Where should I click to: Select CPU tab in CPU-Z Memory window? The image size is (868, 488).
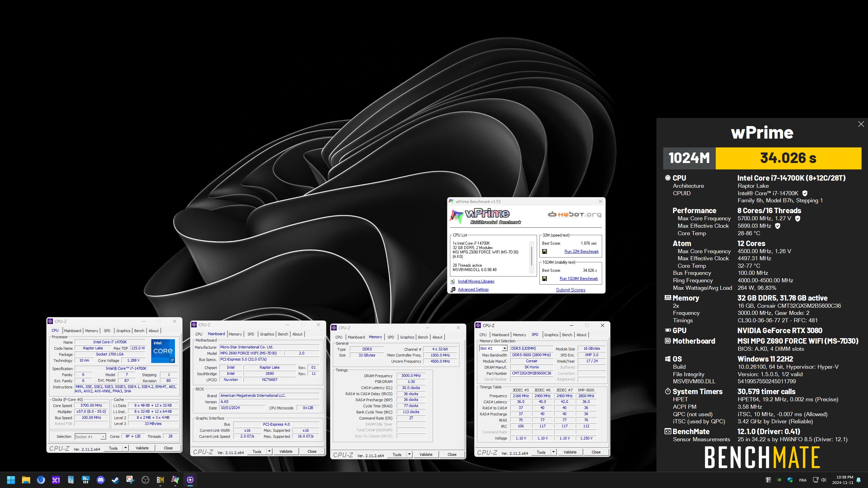(339, 337)
